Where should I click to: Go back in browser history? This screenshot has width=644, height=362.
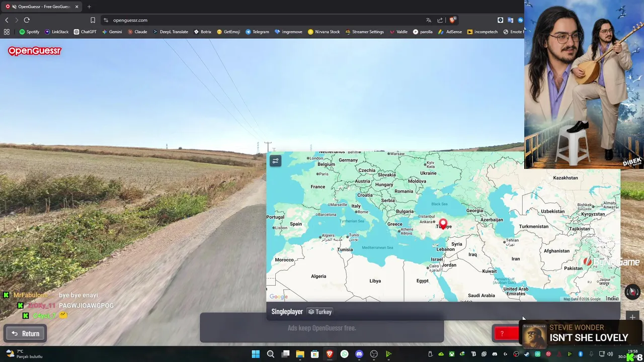pos(7,20)
